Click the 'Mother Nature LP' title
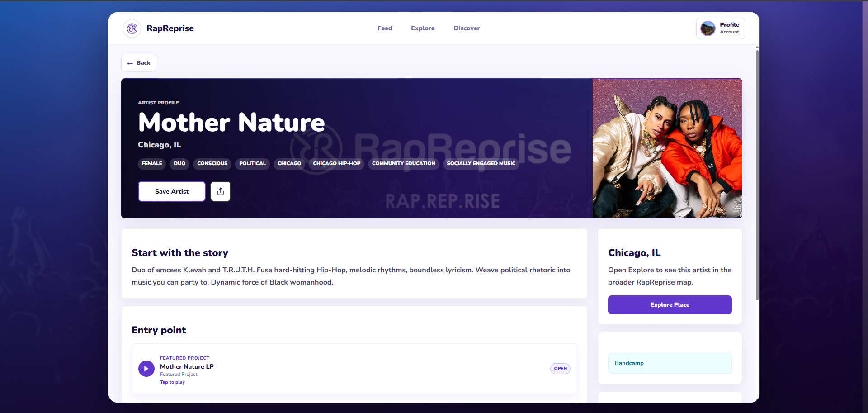The width and height of the screenshot is (868, 413). [x=187, y=366]
